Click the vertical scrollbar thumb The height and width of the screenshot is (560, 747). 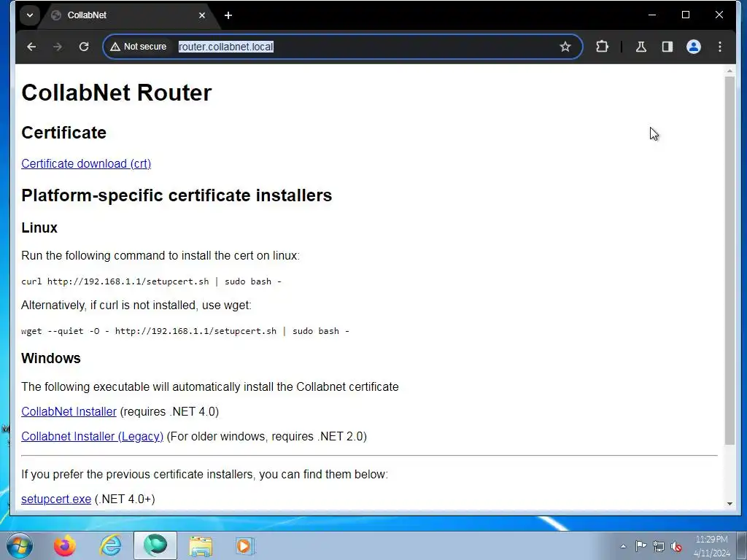click(729, 260)
